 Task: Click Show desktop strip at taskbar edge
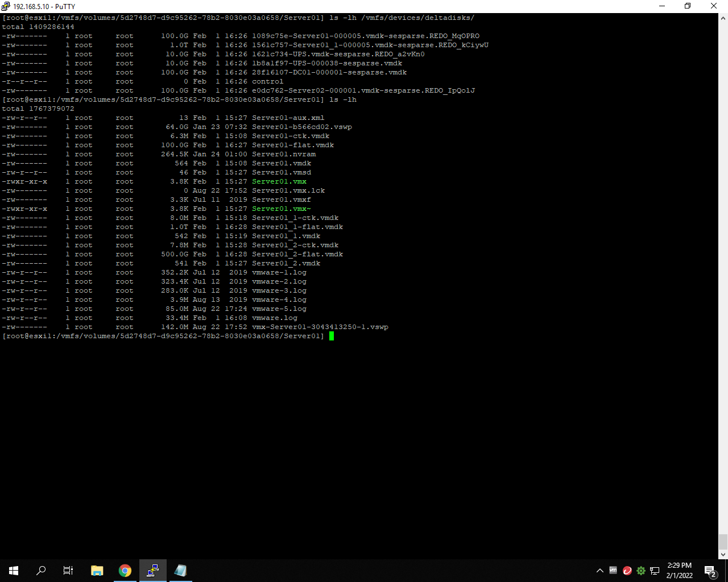coord(726,571)
